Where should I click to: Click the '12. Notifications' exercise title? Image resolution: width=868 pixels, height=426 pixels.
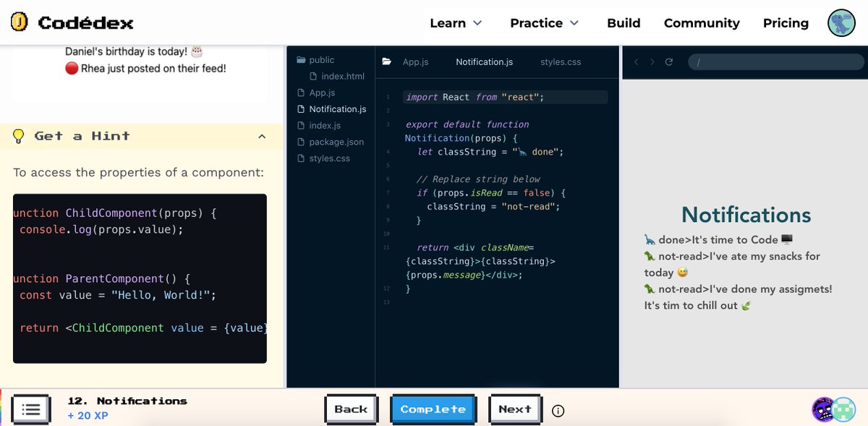pyautogui.click(x=127, y=401)
